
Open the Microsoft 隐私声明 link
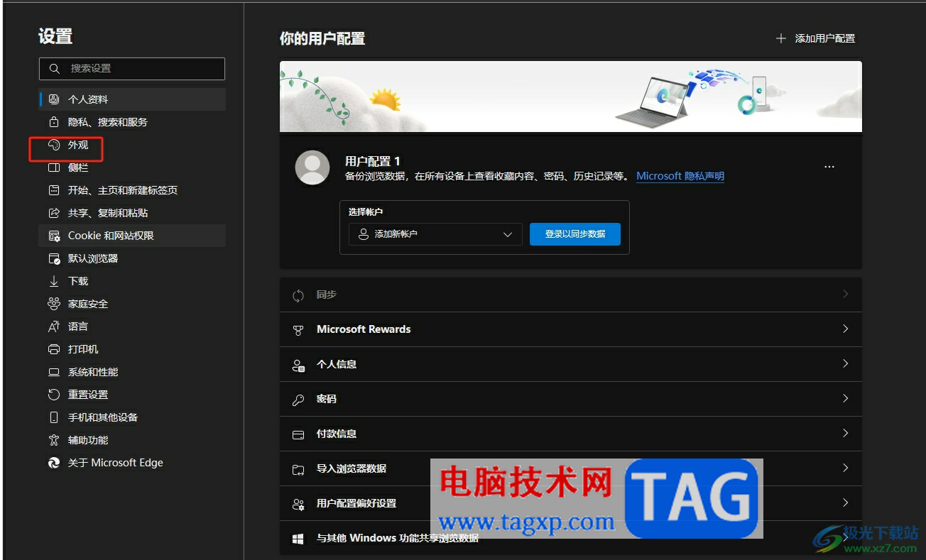coord(680,176)
